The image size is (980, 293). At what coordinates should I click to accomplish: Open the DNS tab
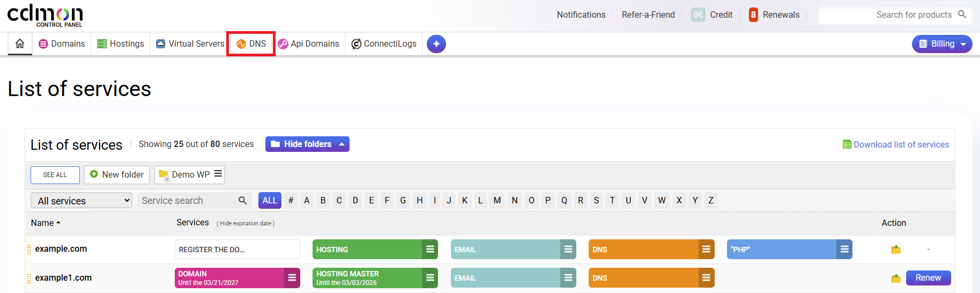(251, 44)
